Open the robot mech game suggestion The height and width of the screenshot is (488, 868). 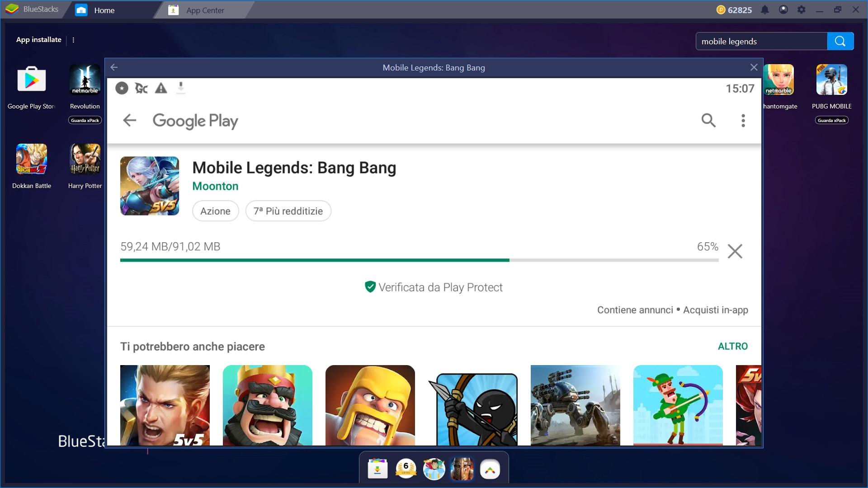tap(576, 405)
